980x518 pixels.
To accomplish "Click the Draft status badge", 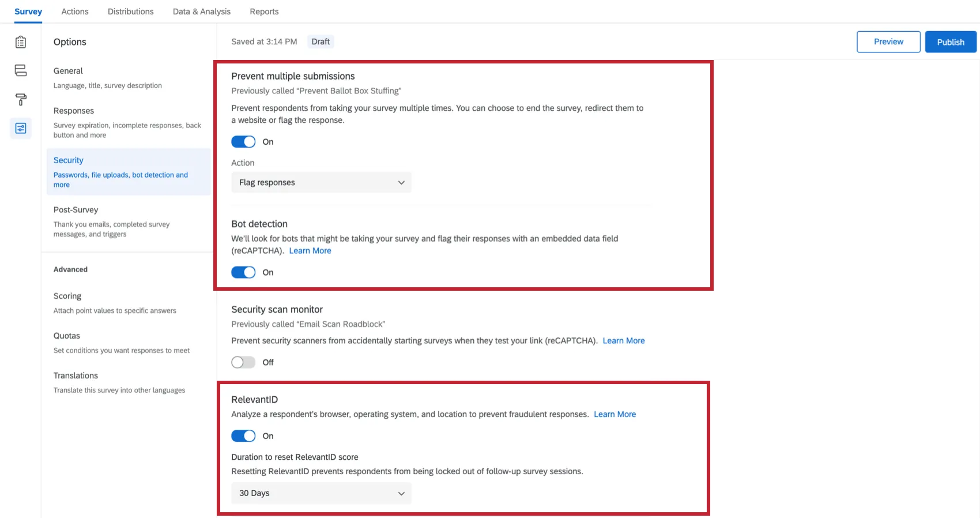I will coord(321,42).
